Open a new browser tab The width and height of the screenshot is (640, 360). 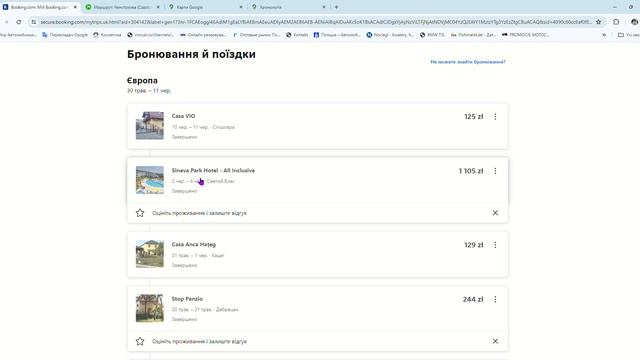(336, 7)
